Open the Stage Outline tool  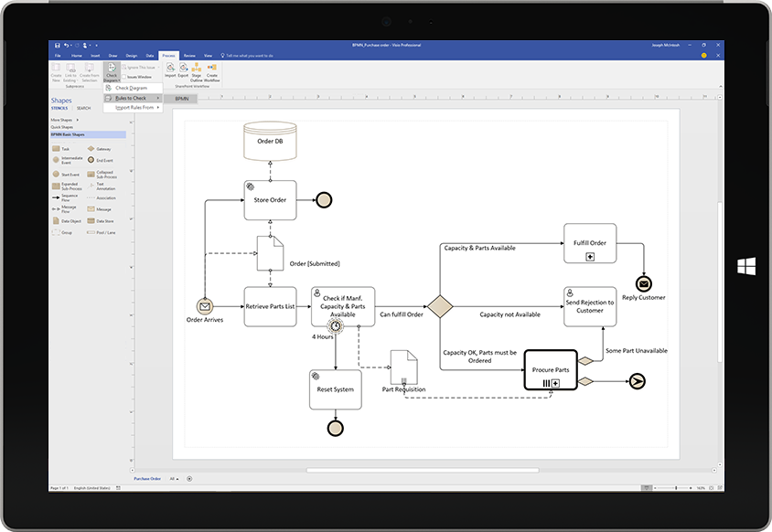pyautogui.click(x=197, y=69)
